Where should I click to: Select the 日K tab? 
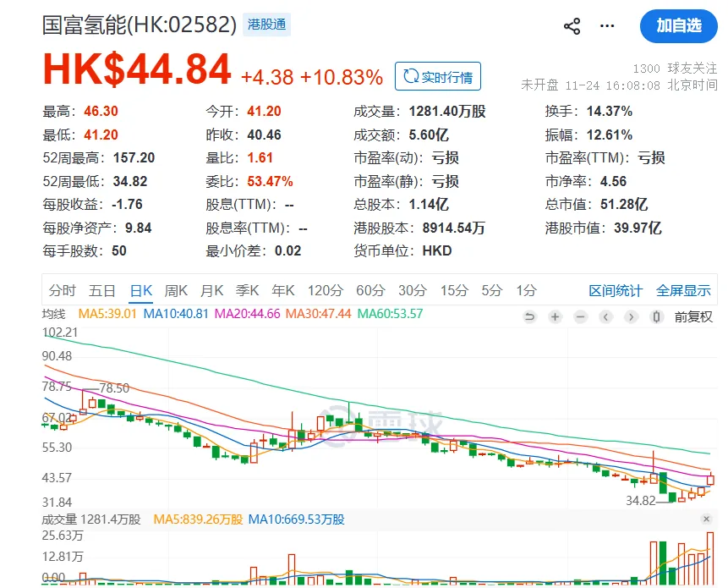[x=141, y=291]
